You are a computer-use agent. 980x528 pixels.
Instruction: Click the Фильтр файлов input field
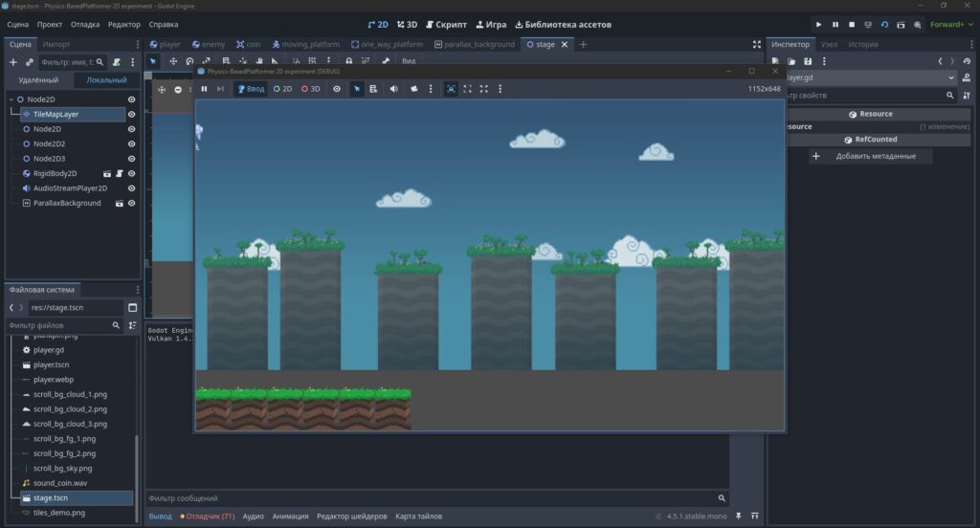(x=59, y=325)
